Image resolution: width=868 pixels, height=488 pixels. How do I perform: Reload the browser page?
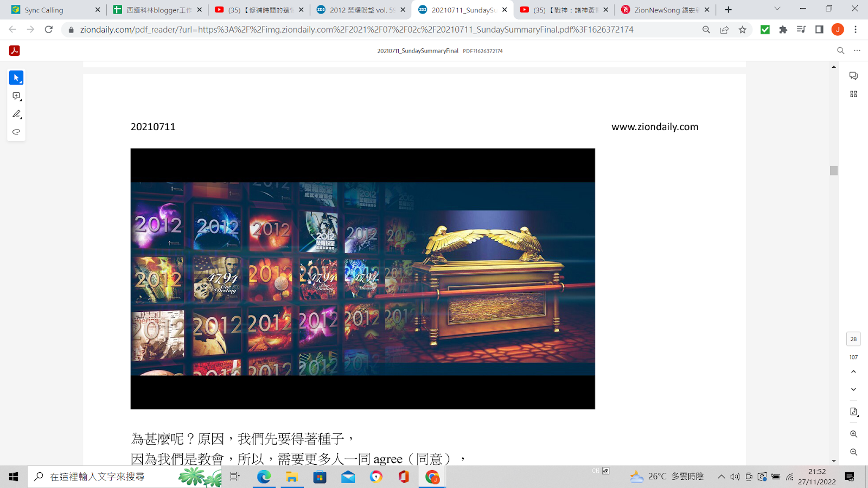(x=49, y=29)
